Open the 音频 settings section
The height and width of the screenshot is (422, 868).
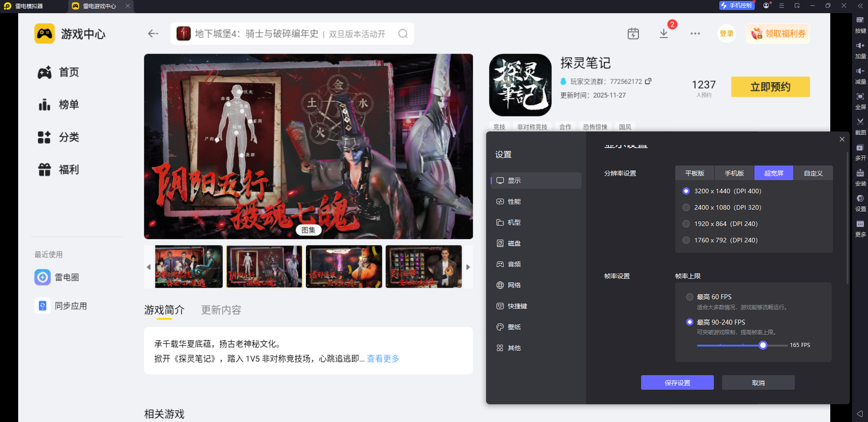[x=536, y=264]
